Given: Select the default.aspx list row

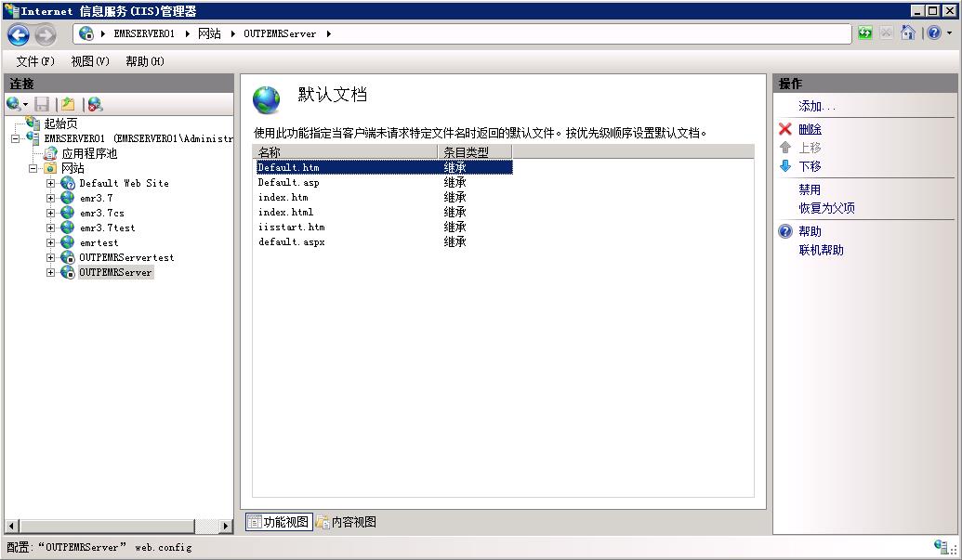Looking at the screenshot, I should tap(384, 242).
